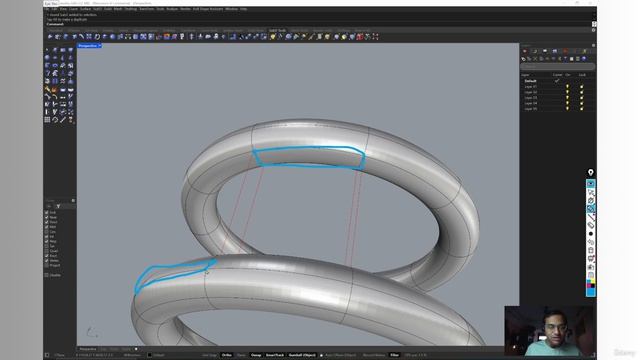Click the New Layer icon in Layers panel

point(524,59)
